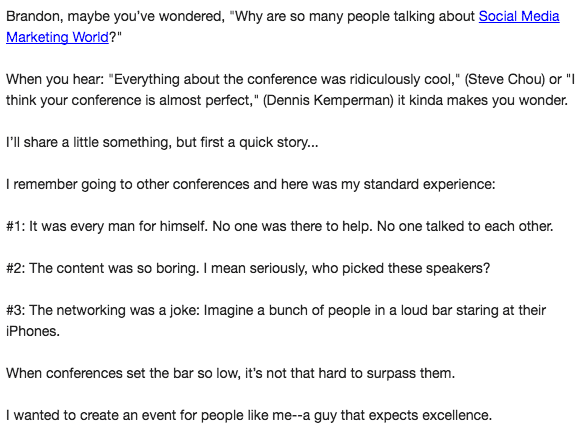
Task: Click 'a guy that expects excellence' text
Action: click(397, 415)
